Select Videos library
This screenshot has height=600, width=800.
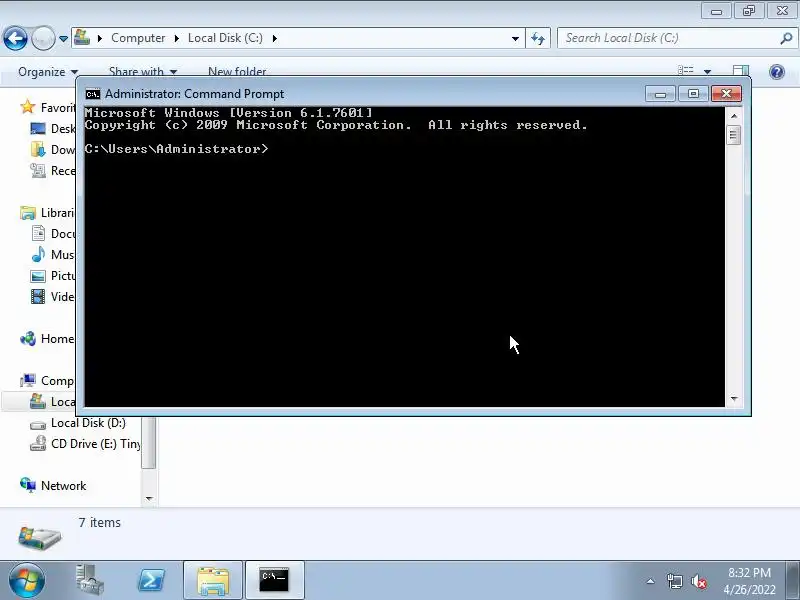point(53,296)
